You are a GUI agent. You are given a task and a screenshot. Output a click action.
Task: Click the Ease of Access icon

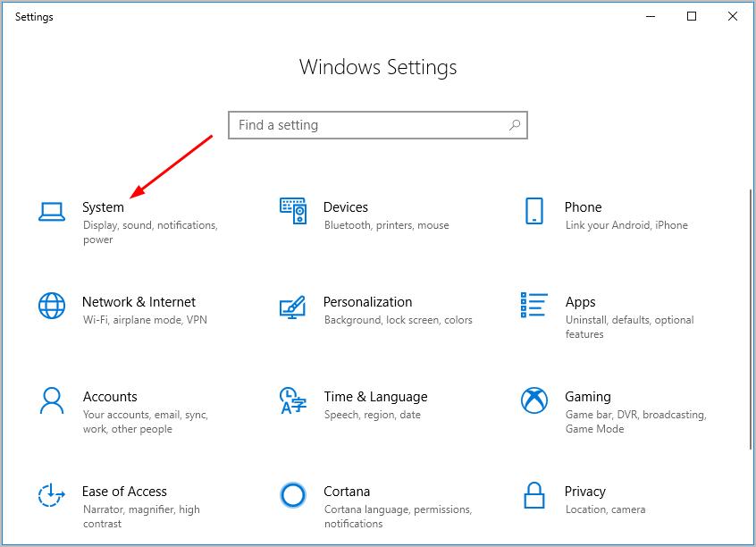pos(51,495)
